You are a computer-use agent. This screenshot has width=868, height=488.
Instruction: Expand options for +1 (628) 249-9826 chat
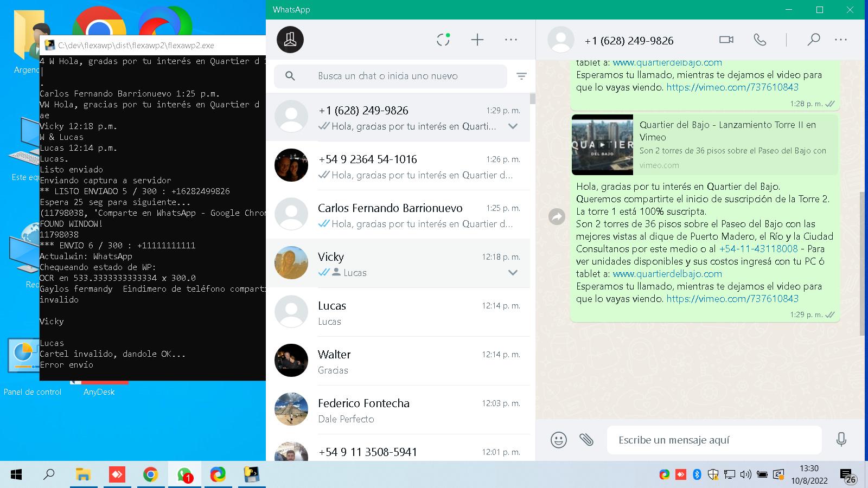click(x=513, y=126)
